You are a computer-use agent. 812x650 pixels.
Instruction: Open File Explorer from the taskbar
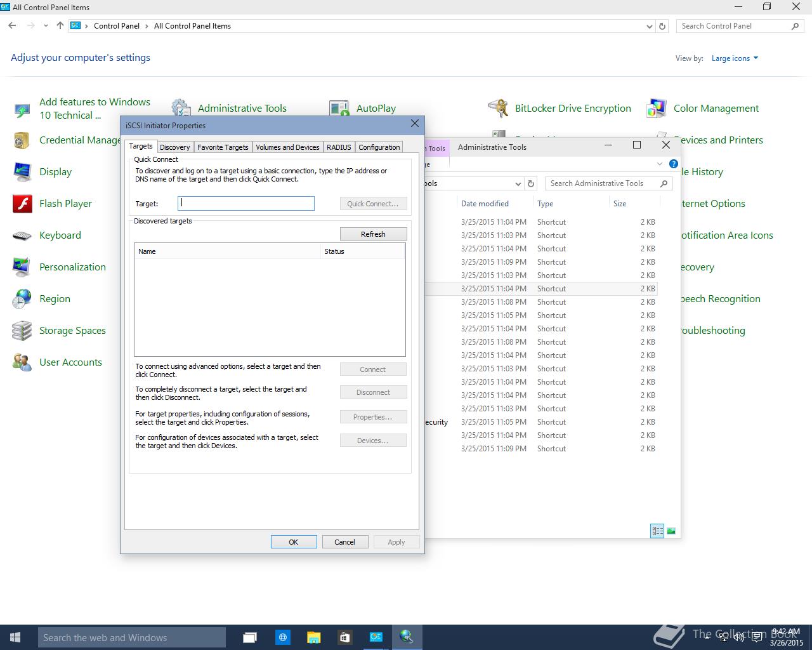[x=313, y=637]
